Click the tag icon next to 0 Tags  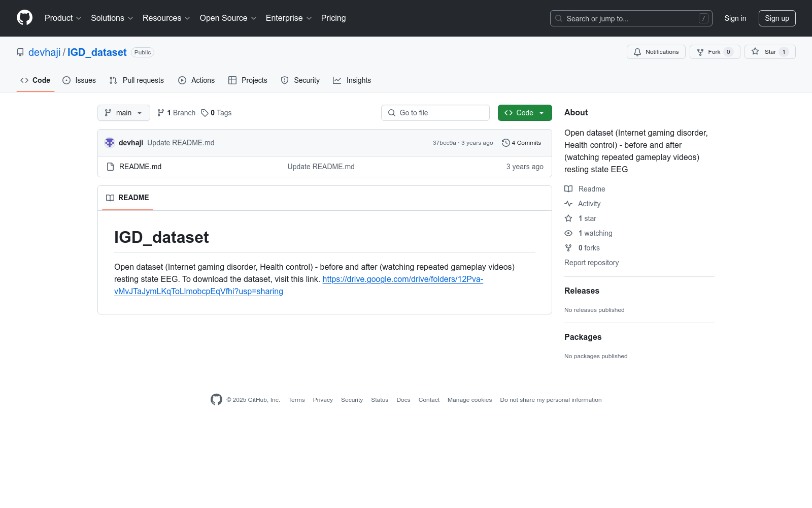tap(205, 113)
